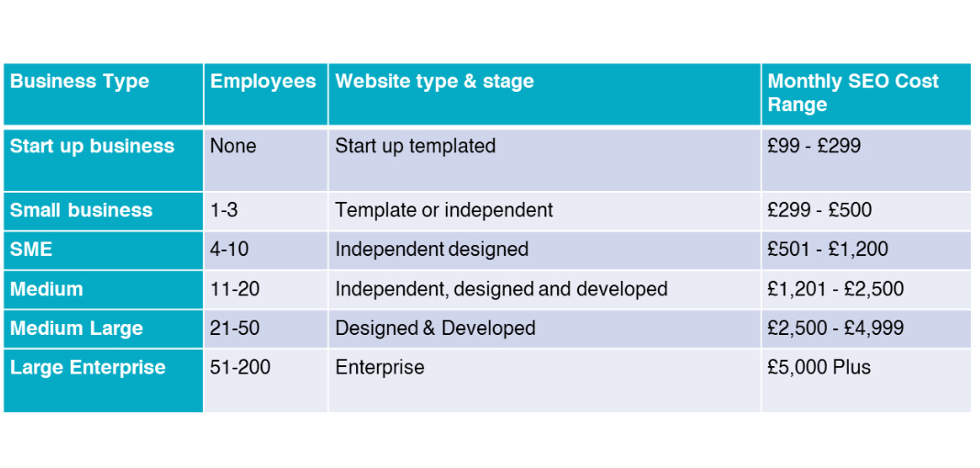Viewport: 980px width, 468px height.
Task: Click the Independent, designed and developed cell
Action: 501,289
